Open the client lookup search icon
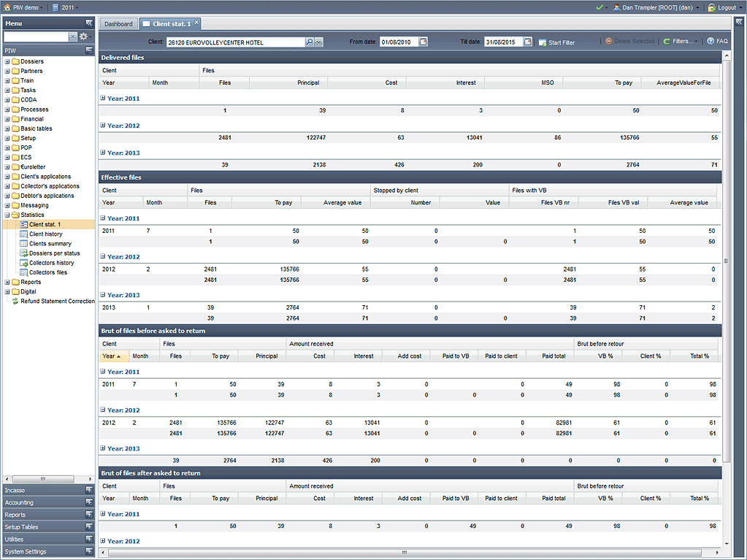The width and height of the screenshot is (747, 560). 310,42
